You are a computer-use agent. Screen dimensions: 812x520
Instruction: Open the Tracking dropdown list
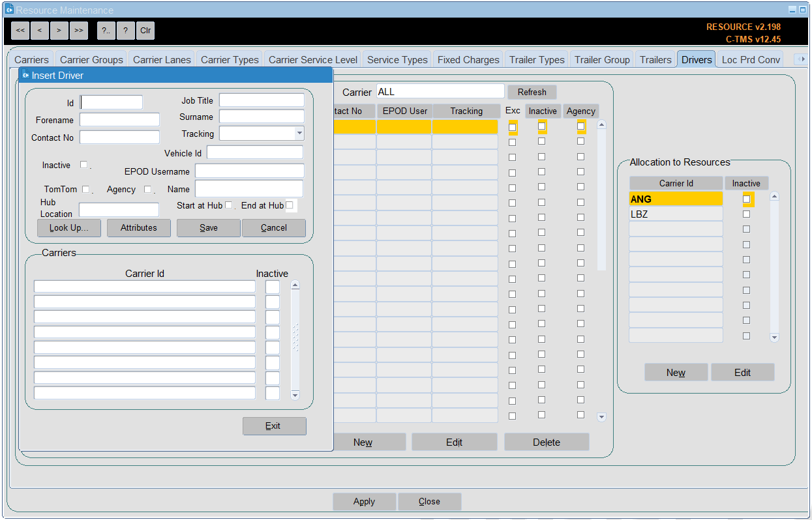click(x=299, y=134)
